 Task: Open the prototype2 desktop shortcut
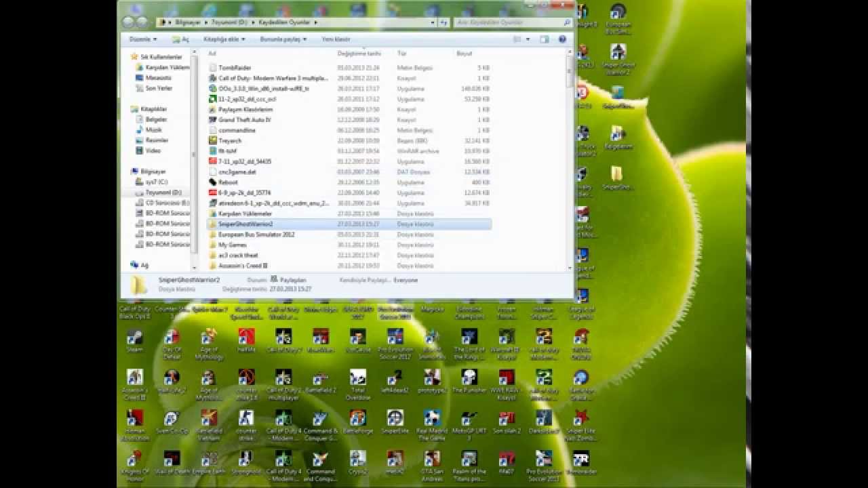pos(432,382)
